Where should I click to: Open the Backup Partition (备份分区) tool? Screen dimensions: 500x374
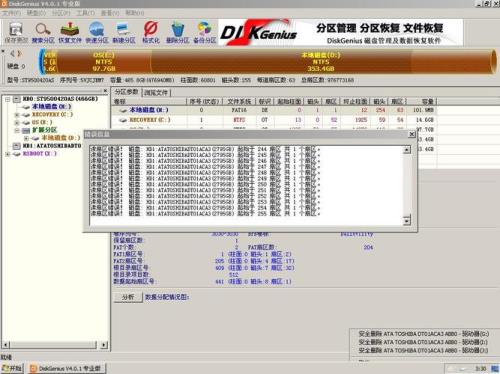point(205,32)
